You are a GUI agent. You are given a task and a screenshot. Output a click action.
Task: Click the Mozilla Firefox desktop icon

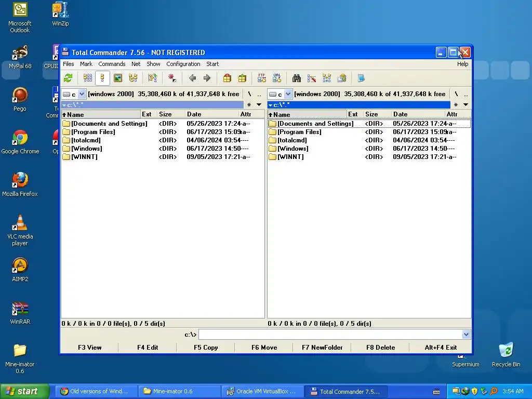tap(20, 184)
